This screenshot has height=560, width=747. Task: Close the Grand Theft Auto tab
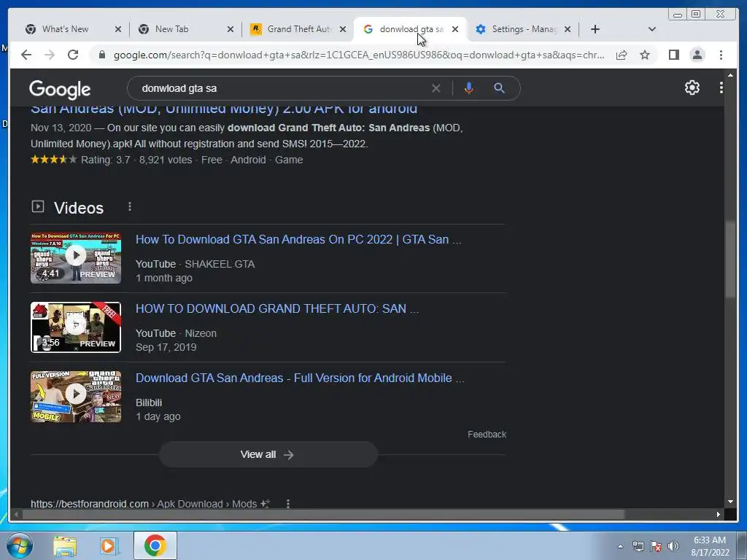(343, 29)
